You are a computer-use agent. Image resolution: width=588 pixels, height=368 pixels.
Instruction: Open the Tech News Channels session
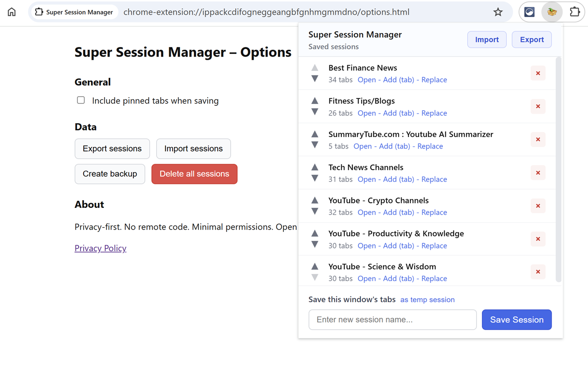pyautogui.click(x=367, y=179)
